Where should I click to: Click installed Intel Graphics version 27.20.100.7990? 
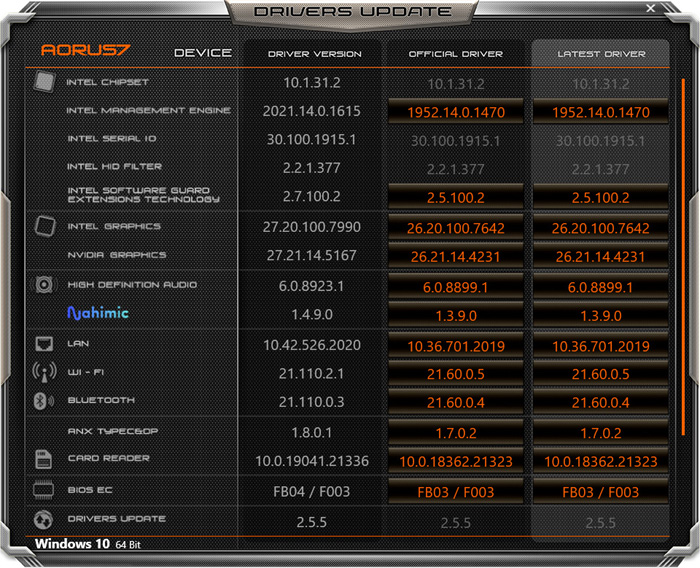click(312, 226)
